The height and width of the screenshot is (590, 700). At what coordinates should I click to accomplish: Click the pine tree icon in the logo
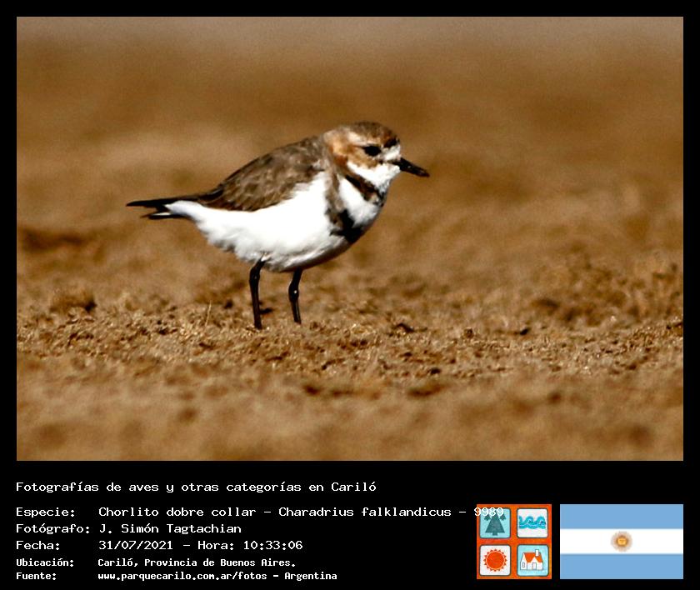(495, 523)
